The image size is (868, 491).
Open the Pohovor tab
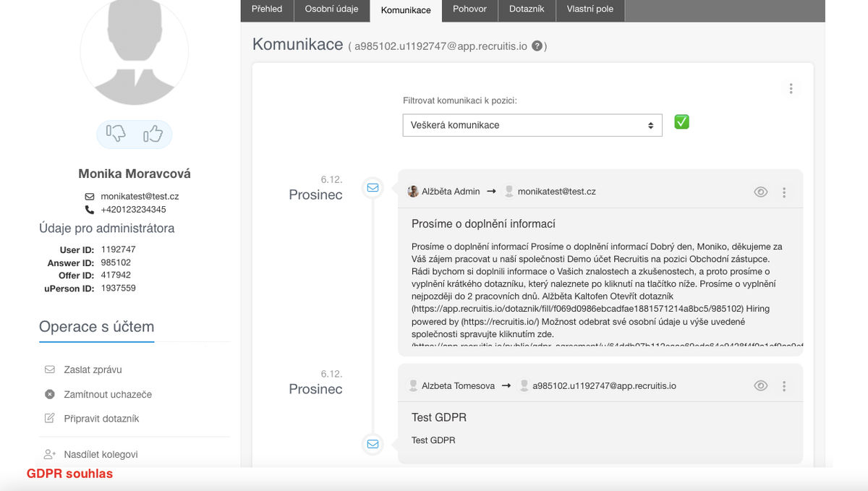470,9
